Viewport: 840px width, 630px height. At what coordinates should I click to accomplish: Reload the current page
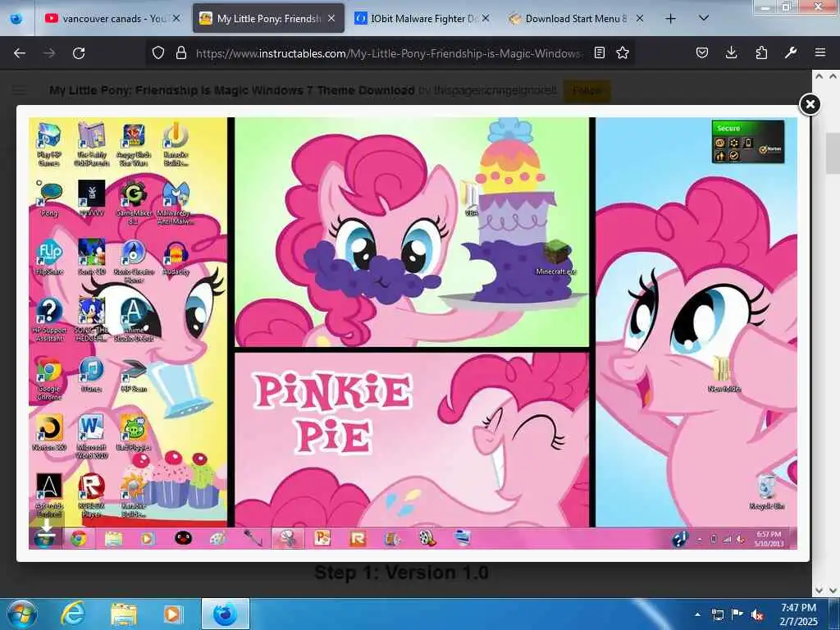(79, 53)
